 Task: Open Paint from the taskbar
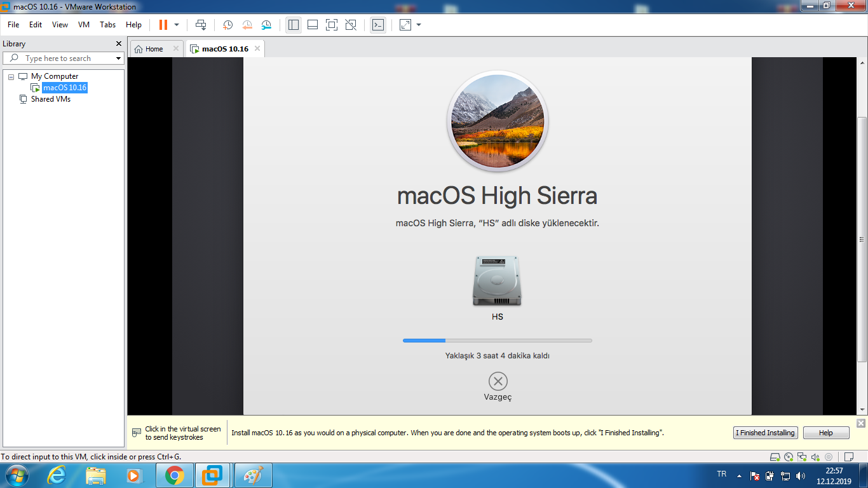253,475
